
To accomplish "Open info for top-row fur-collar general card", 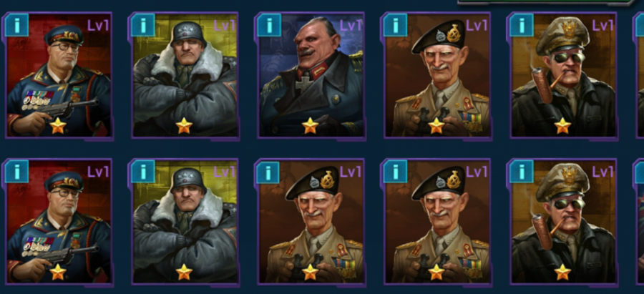I will [x=143, y=25].
